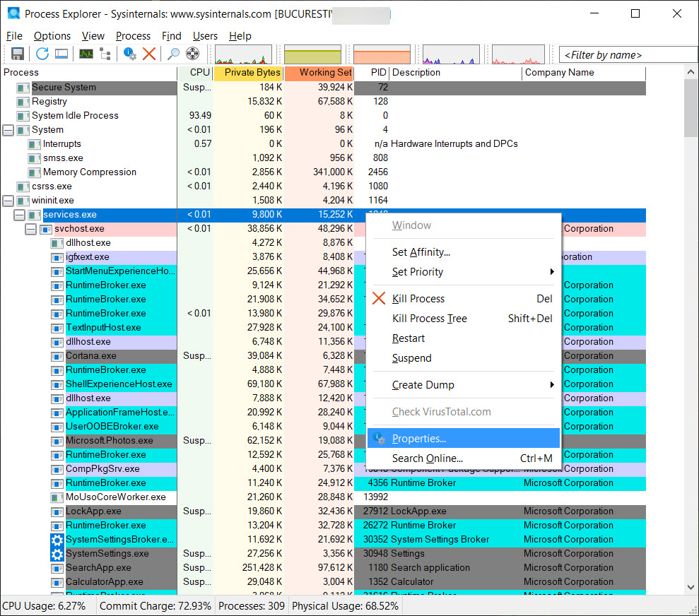Click the Find handle magnifier icon

173,54
